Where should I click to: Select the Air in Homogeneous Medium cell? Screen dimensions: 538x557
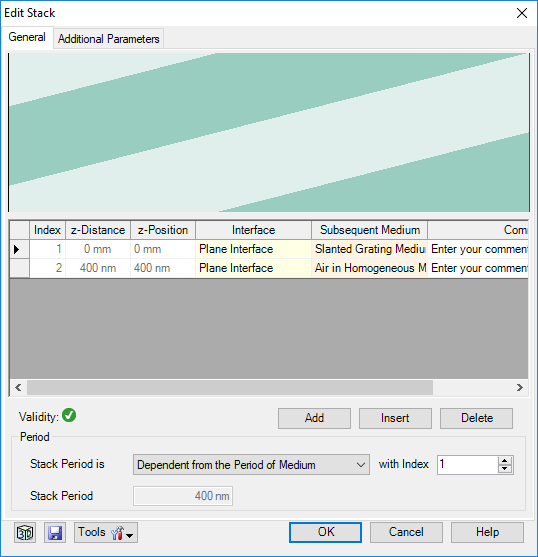[x=369, y=268]
